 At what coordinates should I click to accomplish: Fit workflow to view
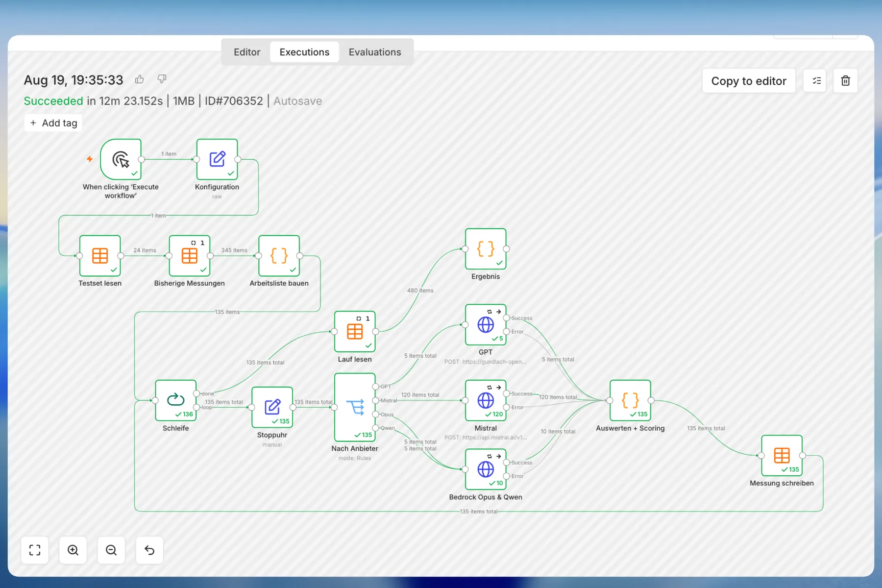click(35, 550)
